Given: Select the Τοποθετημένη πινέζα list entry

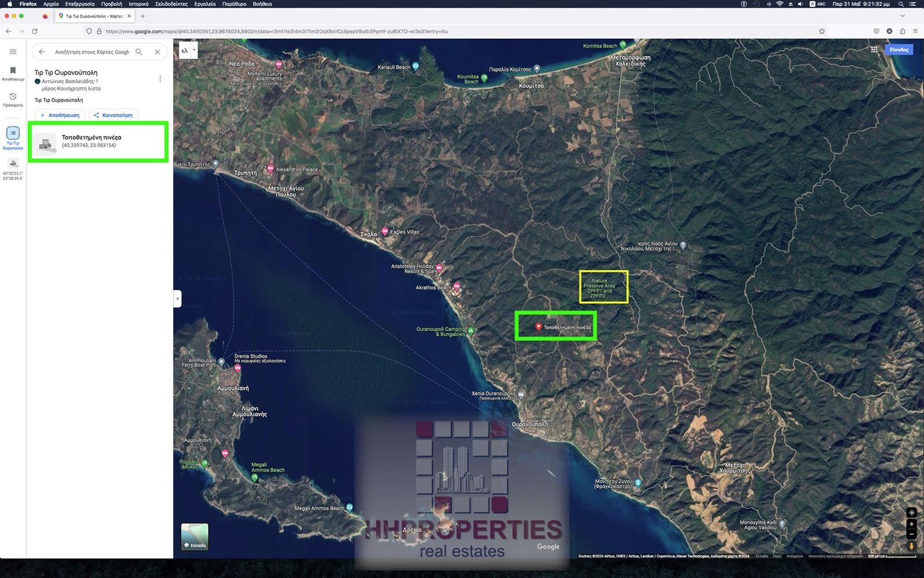Looking at the screenshot, I should click(x=98, y=142).
